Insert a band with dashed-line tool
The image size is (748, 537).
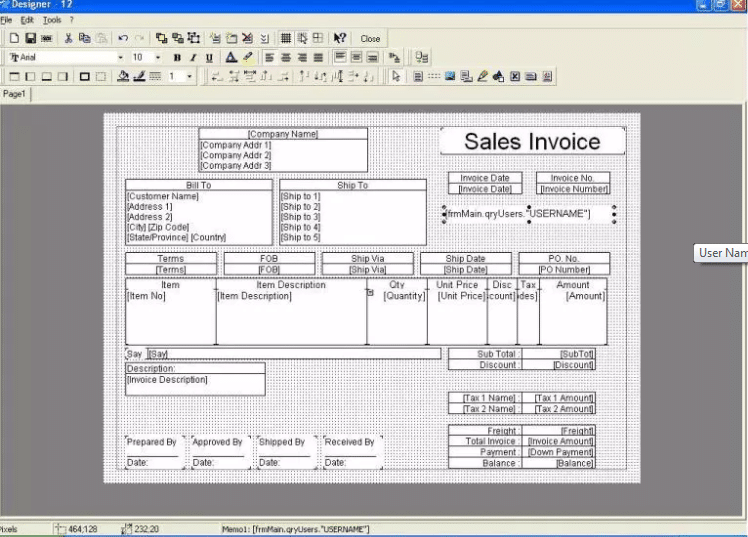[x=434, y=76]
